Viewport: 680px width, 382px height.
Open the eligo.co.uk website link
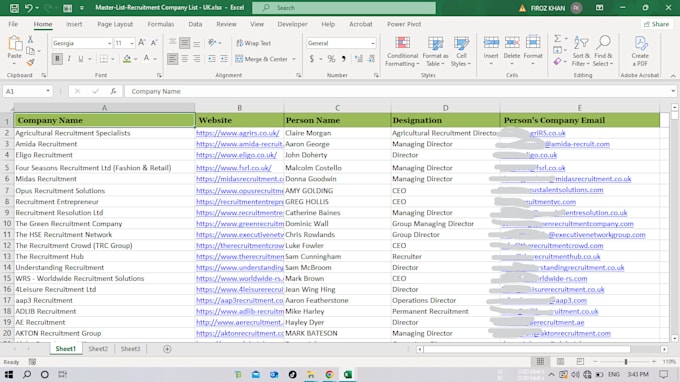(236, 155)
